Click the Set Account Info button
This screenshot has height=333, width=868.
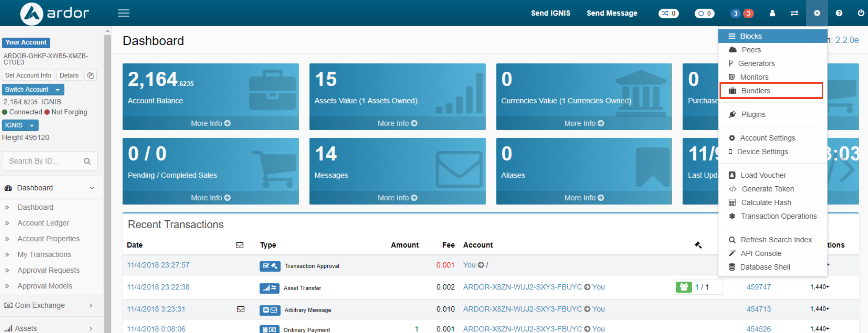pos(28,75)
